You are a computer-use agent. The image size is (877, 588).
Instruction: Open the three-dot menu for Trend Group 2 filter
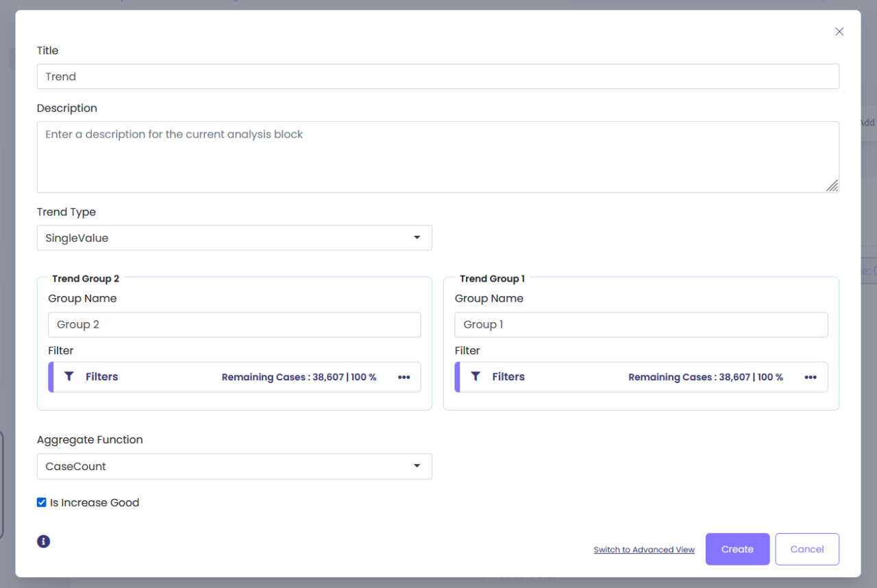pos(404,377)
